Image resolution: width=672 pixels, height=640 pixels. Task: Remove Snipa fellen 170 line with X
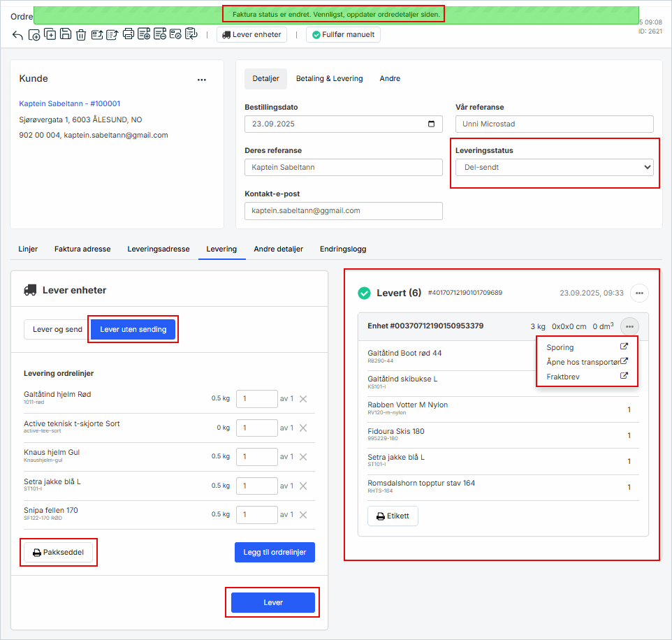[303, 515]
